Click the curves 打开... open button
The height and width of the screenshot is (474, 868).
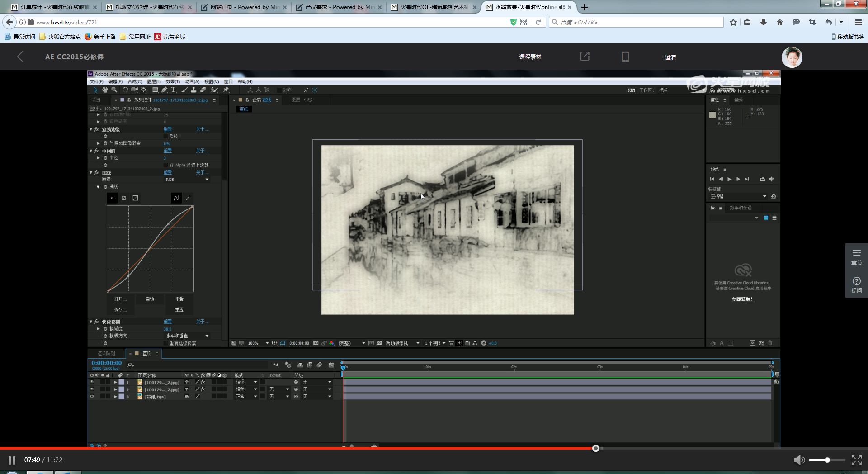click(x=120, y=299)
